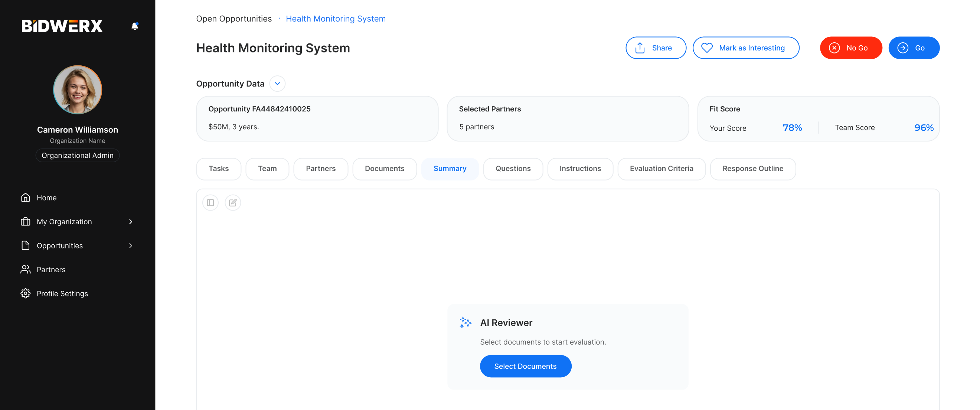Click the AI Reviewer sparkle icon
The height and width of the screenshot is (410, 980).
pyautogui.click(x=465, y=322)
